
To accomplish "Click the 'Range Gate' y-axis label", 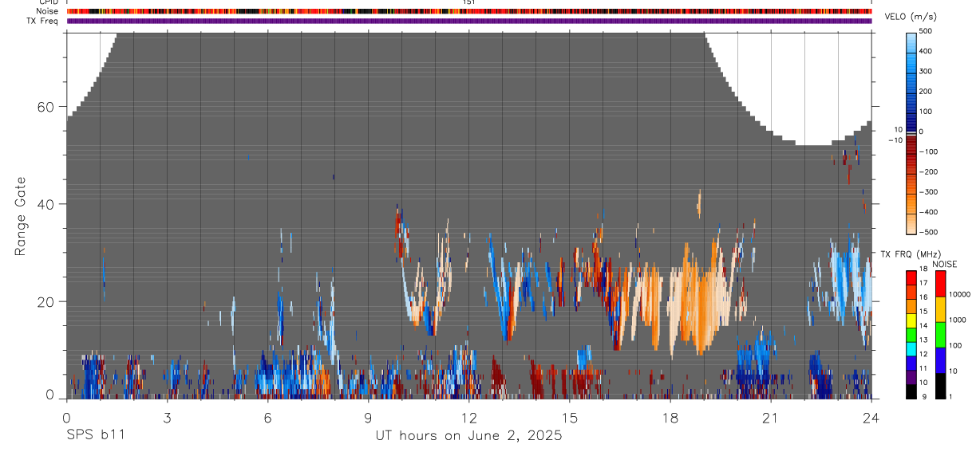I will pos(20,216).
